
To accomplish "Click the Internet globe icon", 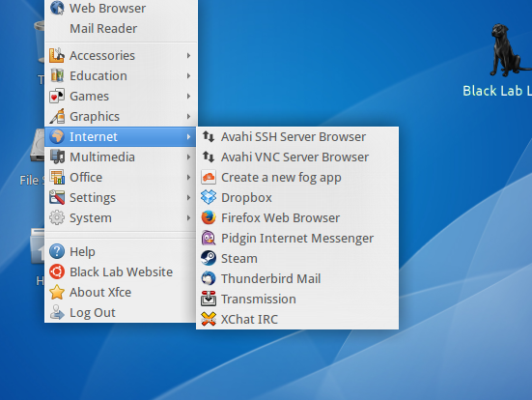I will pyautogui.click(x=57, y=136).
